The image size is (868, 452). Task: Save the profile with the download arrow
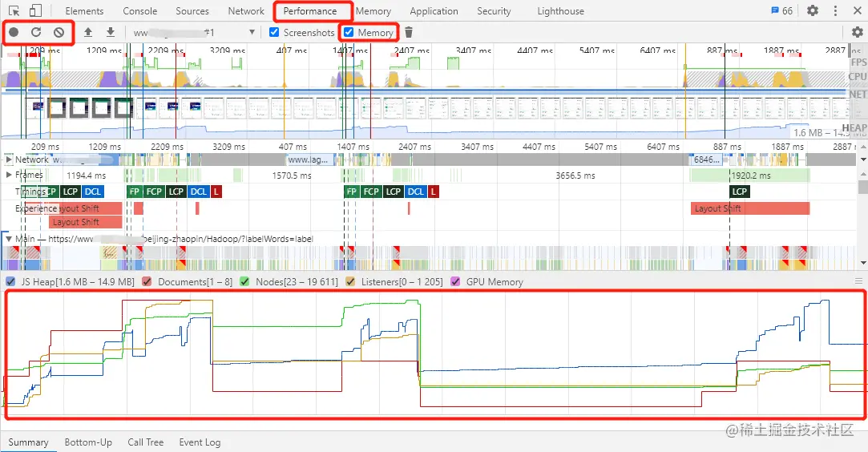[111, 32]
